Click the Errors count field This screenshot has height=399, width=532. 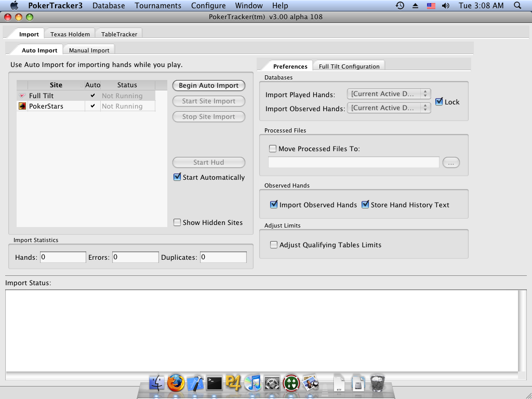(136, 257)
